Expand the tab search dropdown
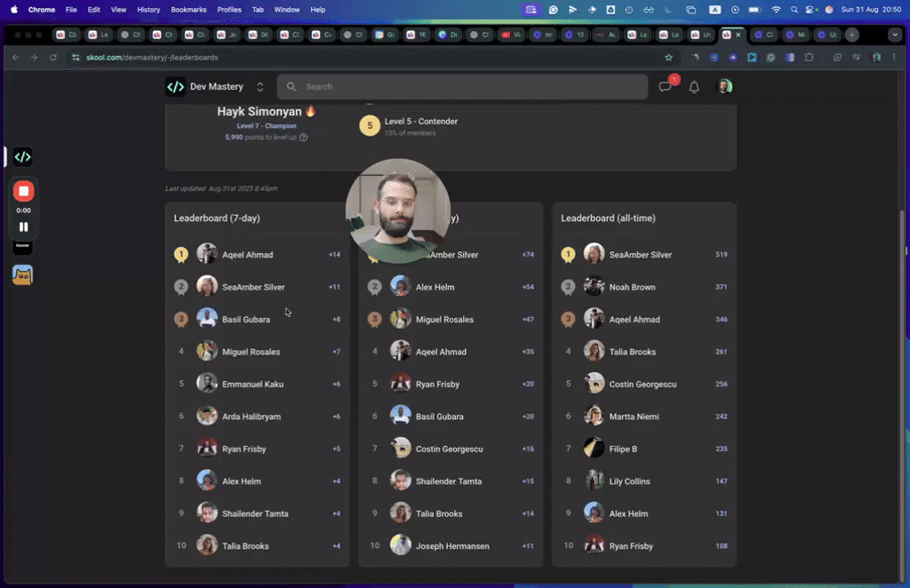This screenshot has height=588, width=910. (894, 35)
